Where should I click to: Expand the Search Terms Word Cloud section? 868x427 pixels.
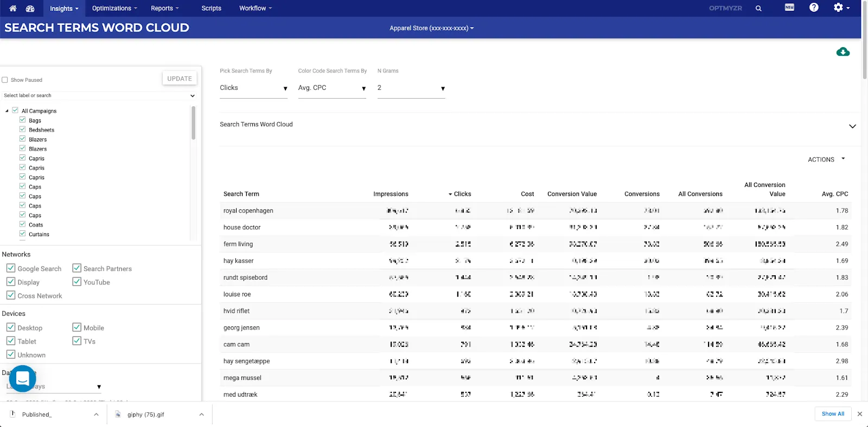pyautogui.click(x=852, y=126)
